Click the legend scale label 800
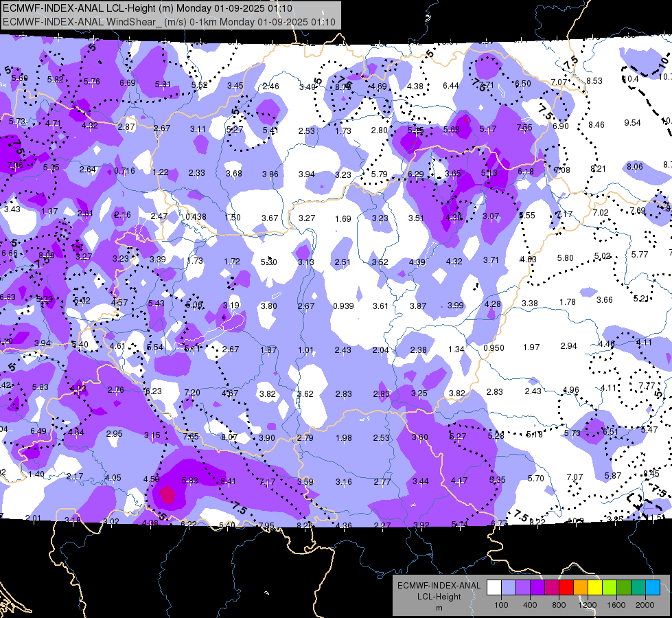 point(559,605)
